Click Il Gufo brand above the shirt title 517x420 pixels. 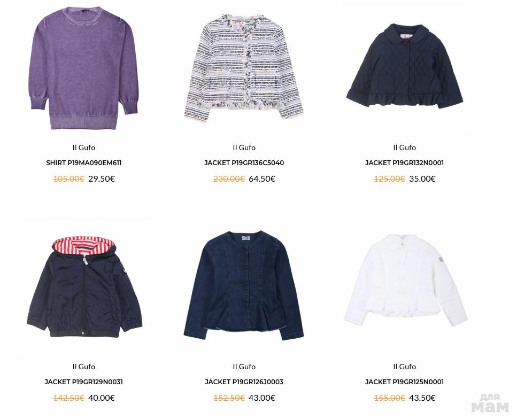click(x=84, y=147)
